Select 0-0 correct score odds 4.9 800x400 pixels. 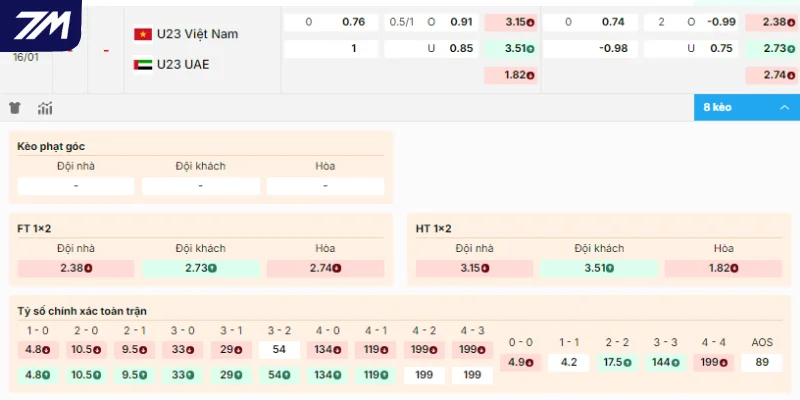pyautogui.click(x=522, y=362)
